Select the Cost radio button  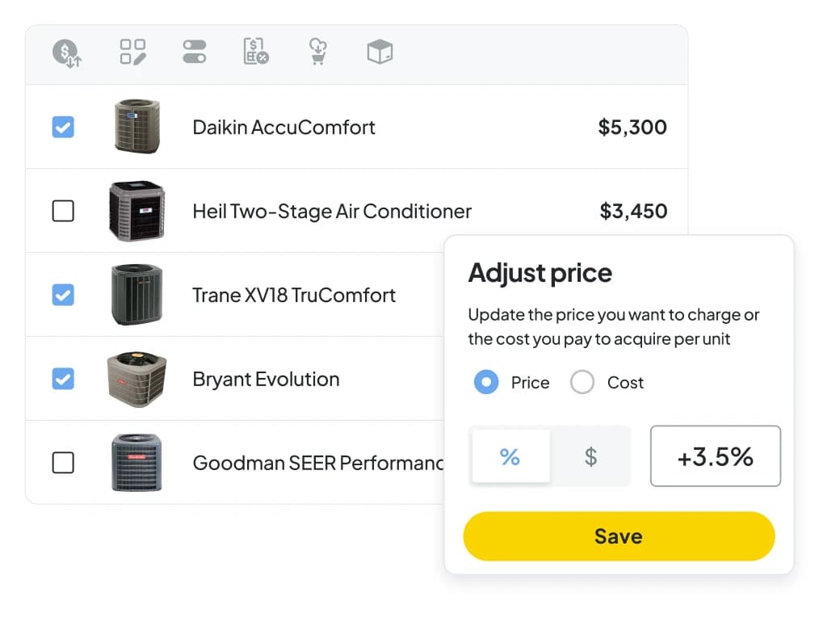point(582,382)
